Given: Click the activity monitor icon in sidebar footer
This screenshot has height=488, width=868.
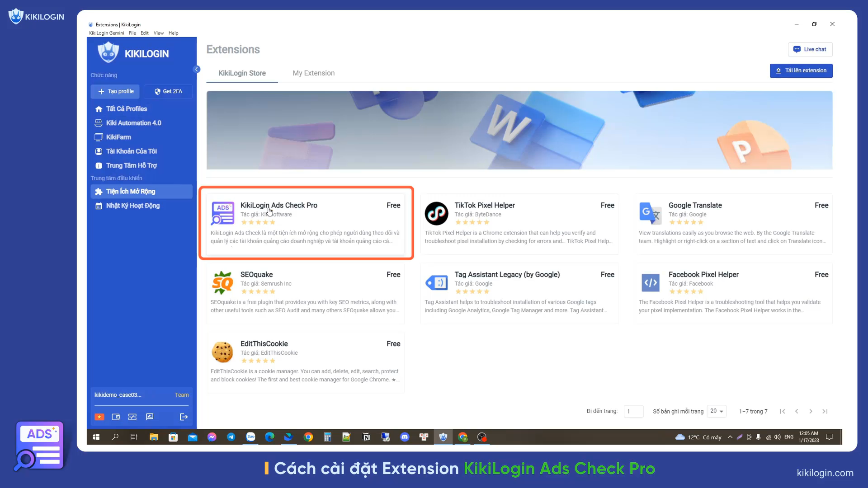Looking at the screenshot, I should point(132,417).
